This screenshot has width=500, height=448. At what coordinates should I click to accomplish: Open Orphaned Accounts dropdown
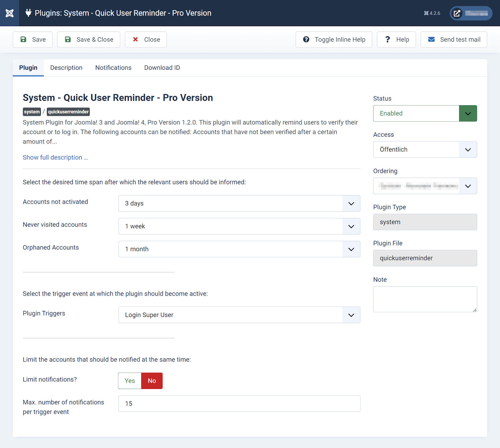[x=239, y=249]
